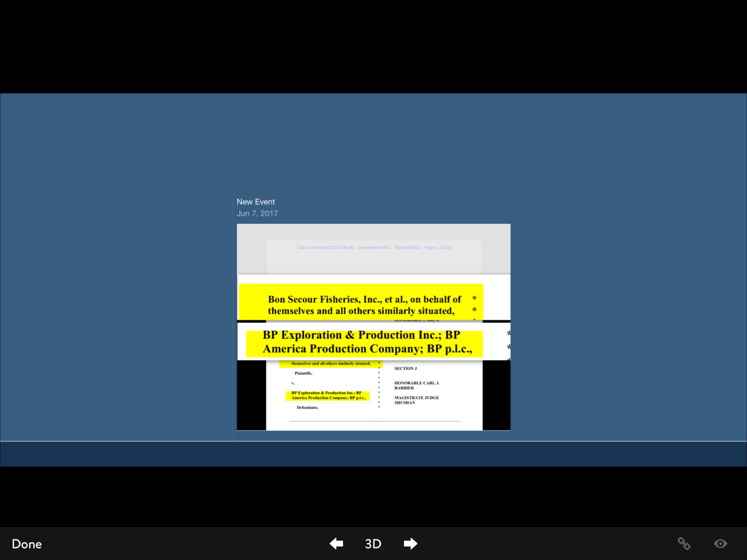Screen dimensions: 747x560
Task: Click the link chain icon
Action: [684, 544]
